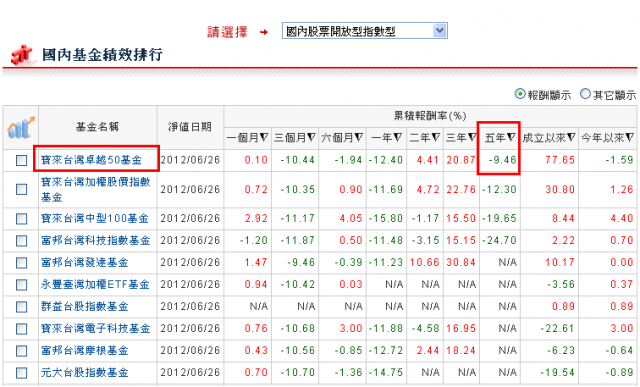The image size is (640, 387).
Task: Open the 寶來台灣卓越50基金 fund link
Action: coord(91,160)
